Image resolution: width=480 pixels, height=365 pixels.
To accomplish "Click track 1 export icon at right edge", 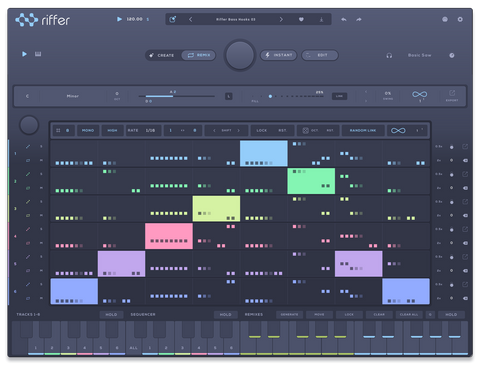I will pos(465,147).
